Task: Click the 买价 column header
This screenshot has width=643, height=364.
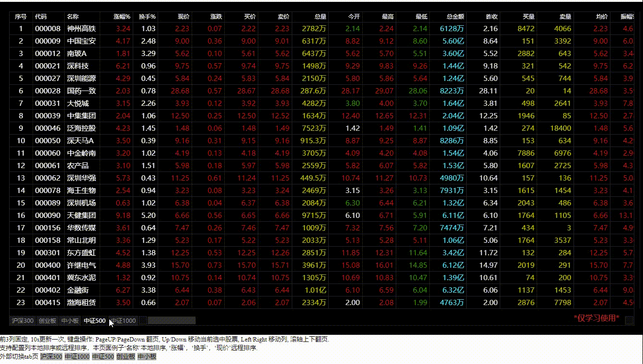Action: click(250, 17)
